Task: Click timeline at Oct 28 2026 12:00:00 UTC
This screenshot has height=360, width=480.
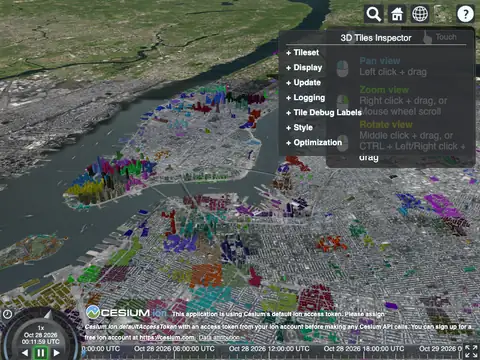Action: (x=269, y=349)
